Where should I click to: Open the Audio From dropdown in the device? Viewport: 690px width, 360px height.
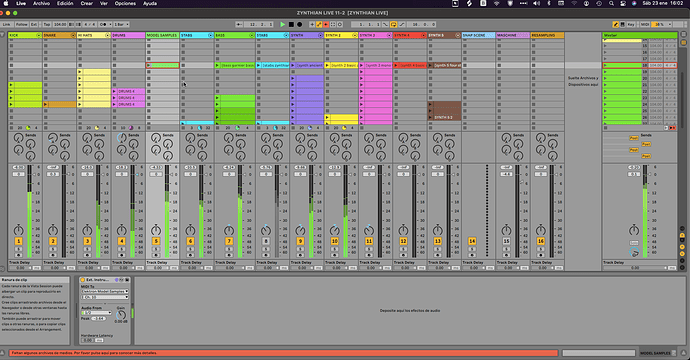96,313
